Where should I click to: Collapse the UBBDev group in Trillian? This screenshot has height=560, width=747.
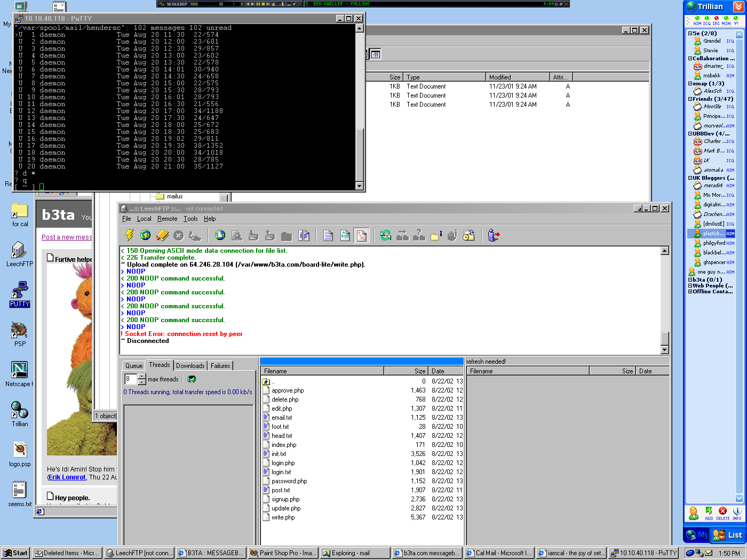690,134
